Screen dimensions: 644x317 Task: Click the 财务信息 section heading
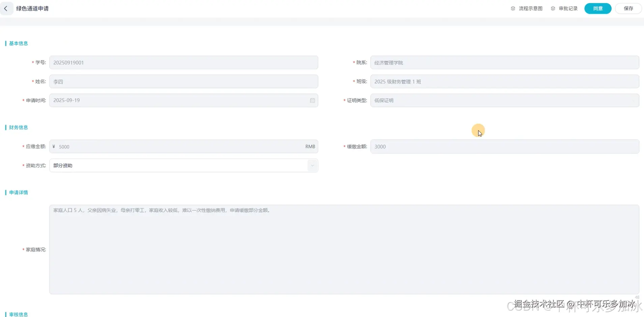[19, 127]
